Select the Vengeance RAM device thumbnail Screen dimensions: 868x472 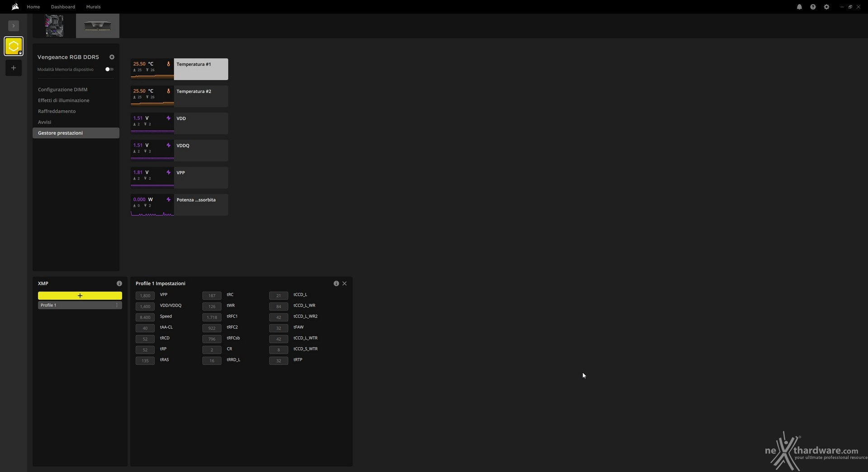98,26
